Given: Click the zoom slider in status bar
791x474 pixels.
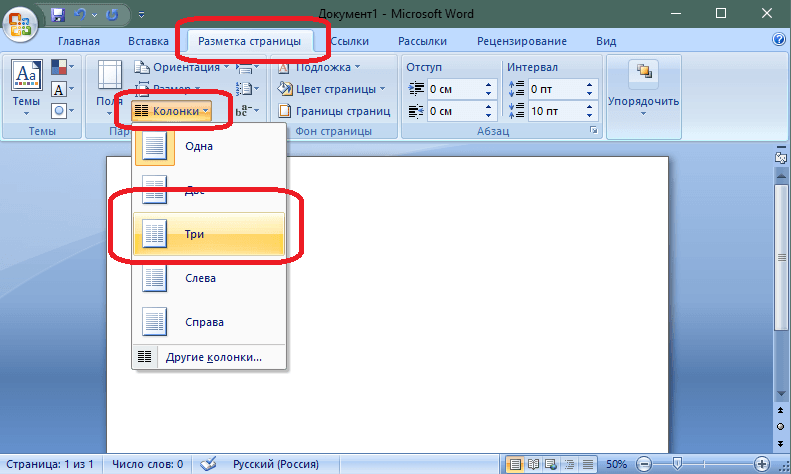Looking at the screenshot, I should [678, 464].
